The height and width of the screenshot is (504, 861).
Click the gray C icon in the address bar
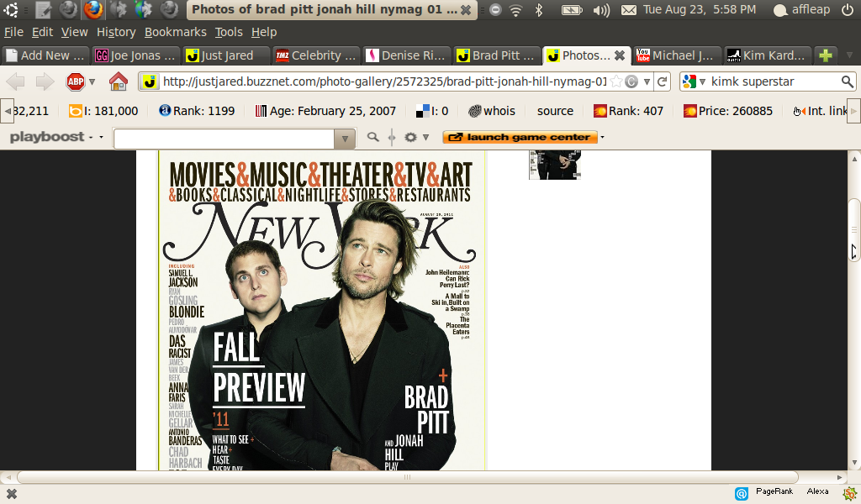coord(631,81)
